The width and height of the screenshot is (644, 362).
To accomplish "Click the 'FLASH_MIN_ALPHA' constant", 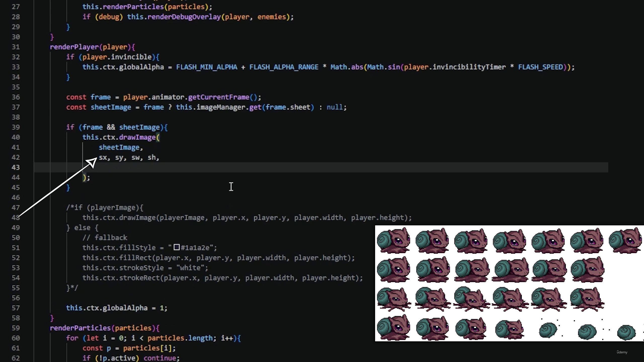I will tap(207, 67).
